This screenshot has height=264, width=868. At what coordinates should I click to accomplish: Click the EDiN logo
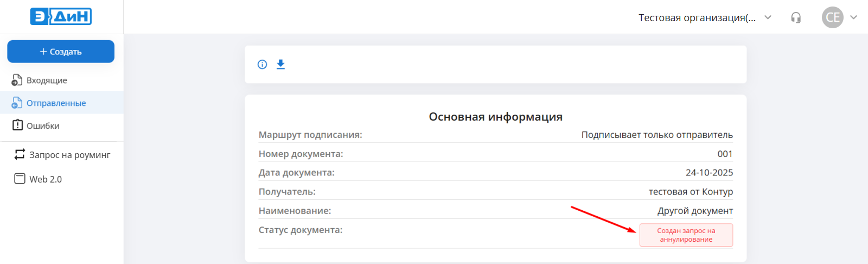pos(61,17)
